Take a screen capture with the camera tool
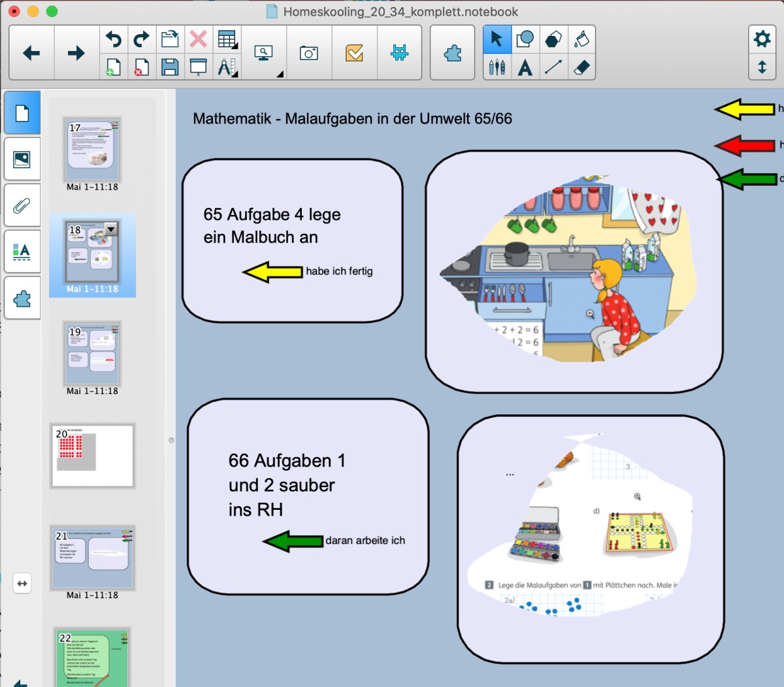Viewport: 784px width, 687px height. point(308,52)
